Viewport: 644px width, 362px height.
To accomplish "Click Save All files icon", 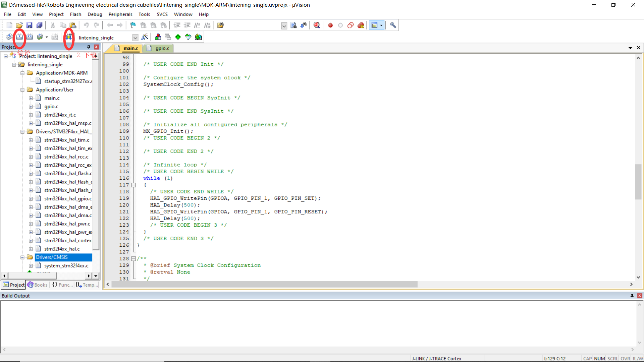I will [40, 25].
